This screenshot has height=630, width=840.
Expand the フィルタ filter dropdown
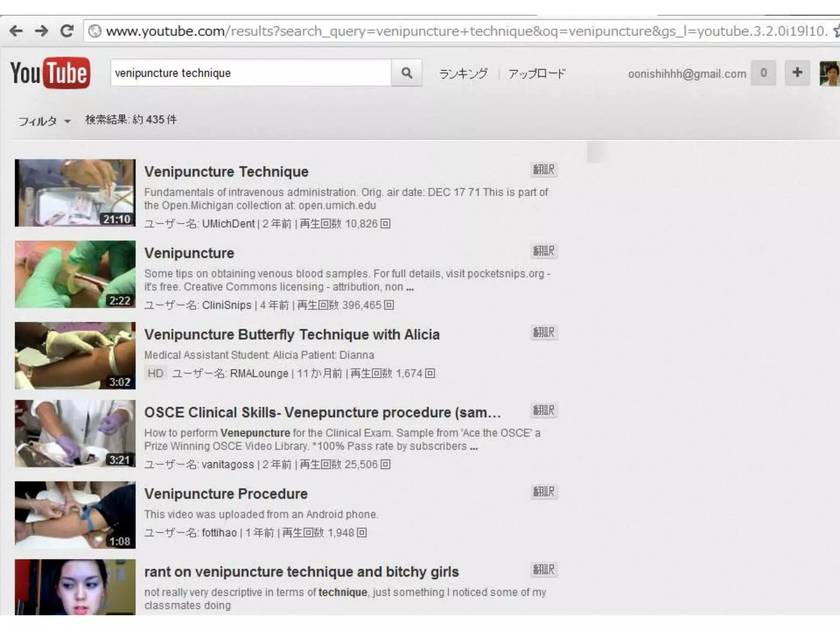tap(44, 121)
